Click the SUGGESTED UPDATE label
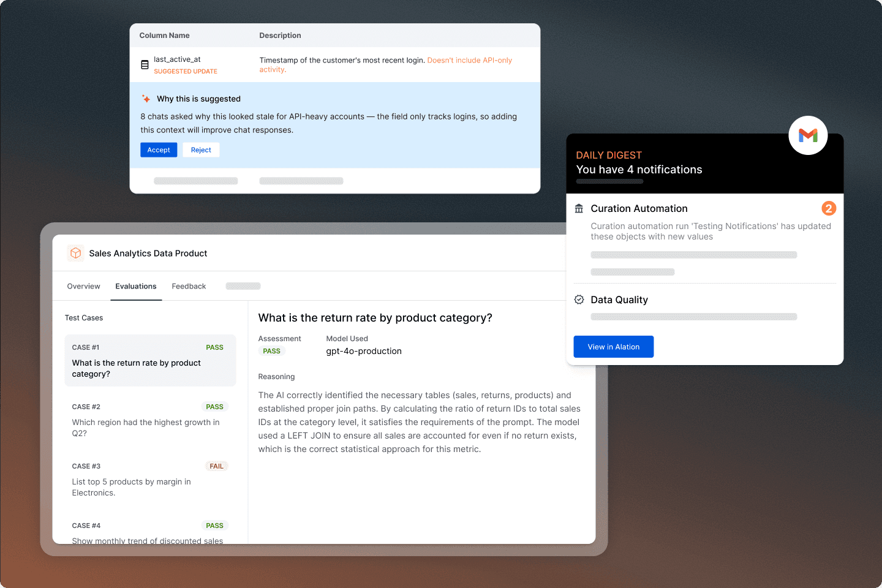Image resolution: width=882 pixels, height=588 pixels. pyautogui.click(x=186, y=72)
